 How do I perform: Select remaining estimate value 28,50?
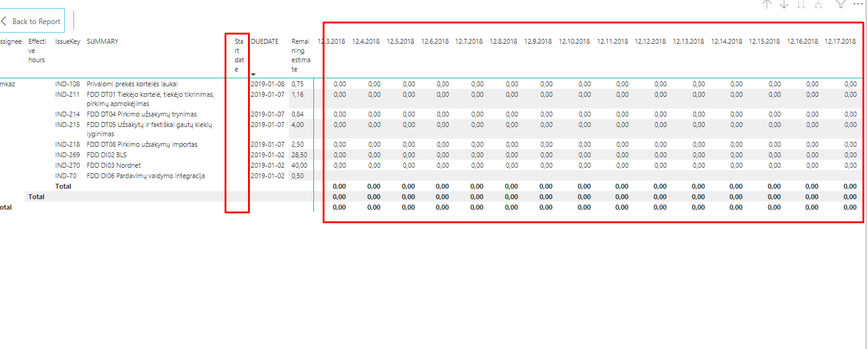300,155
